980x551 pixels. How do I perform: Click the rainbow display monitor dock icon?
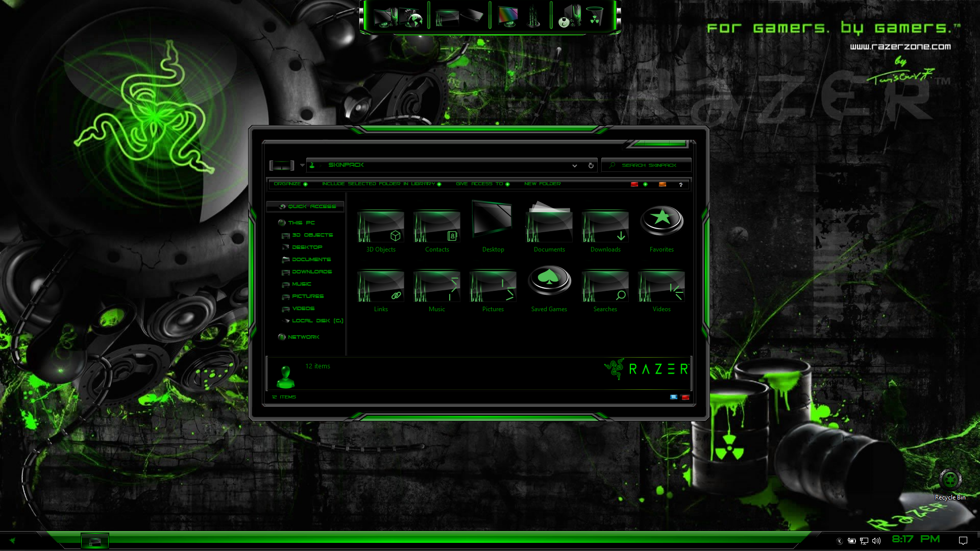pos(507,16)
